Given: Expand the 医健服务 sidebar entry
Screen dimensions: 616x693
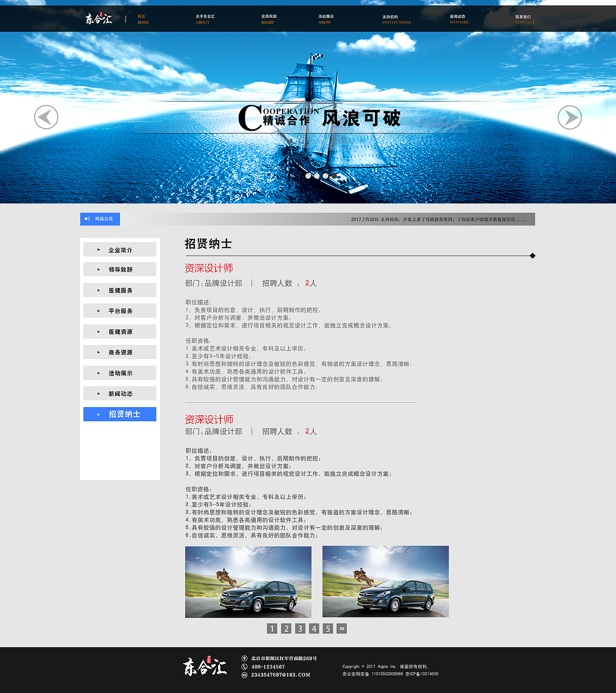Looking at the screenshot, I should pos(119,290).
